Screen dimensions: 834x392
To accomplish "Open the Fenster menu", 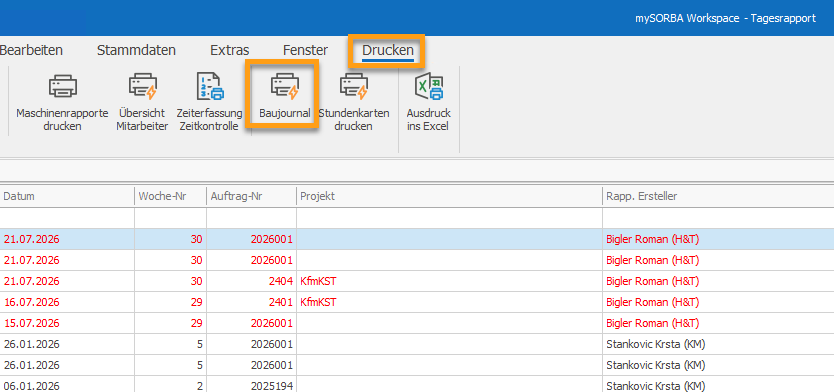I will point(305,51).
